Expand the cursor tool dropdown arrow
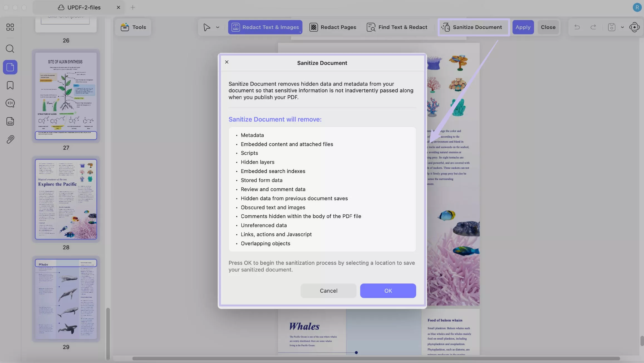 click(x=218, y=27)
